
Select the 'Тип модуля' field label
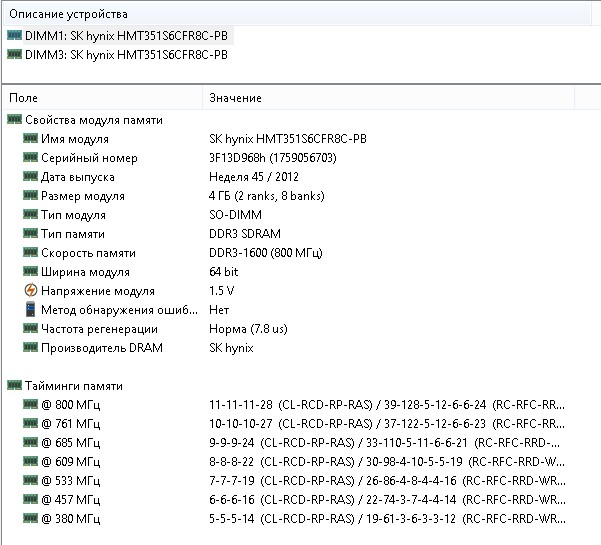[73, 215]
